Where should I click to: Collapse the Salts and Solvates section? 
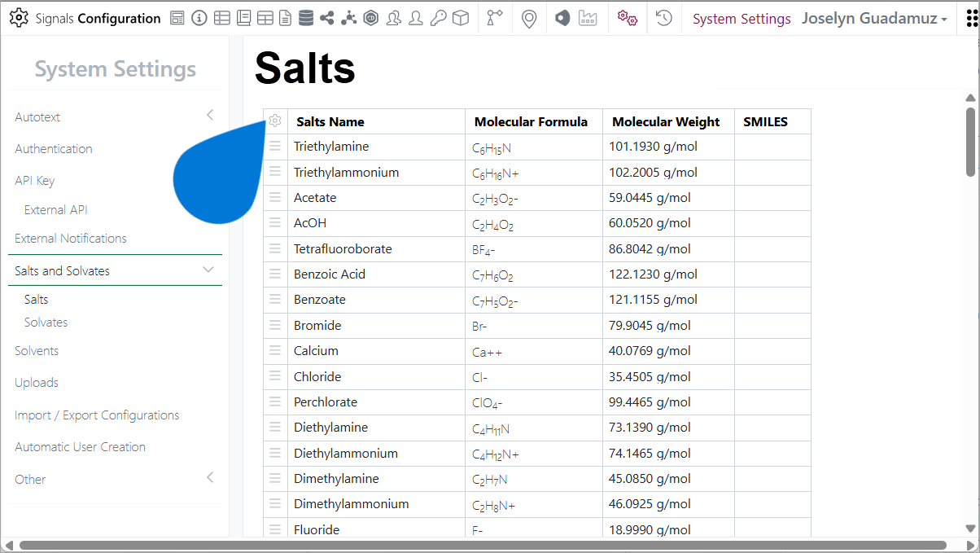209,270
